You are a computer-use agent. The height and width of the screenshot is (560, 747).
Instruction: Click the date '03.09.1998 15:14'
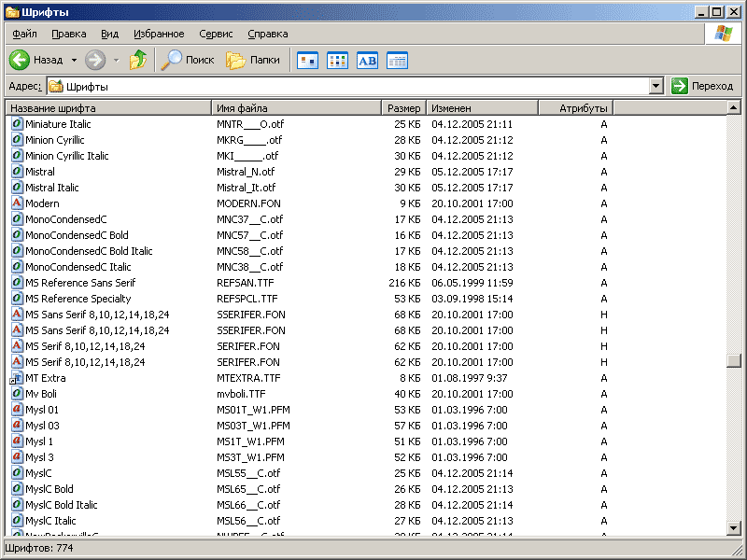(472, 299)
